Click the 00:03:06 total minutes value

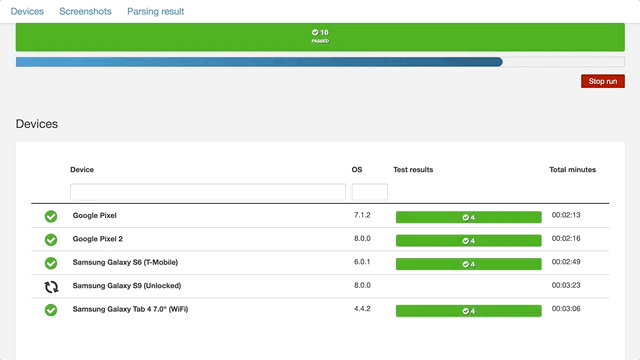point(566,309)
